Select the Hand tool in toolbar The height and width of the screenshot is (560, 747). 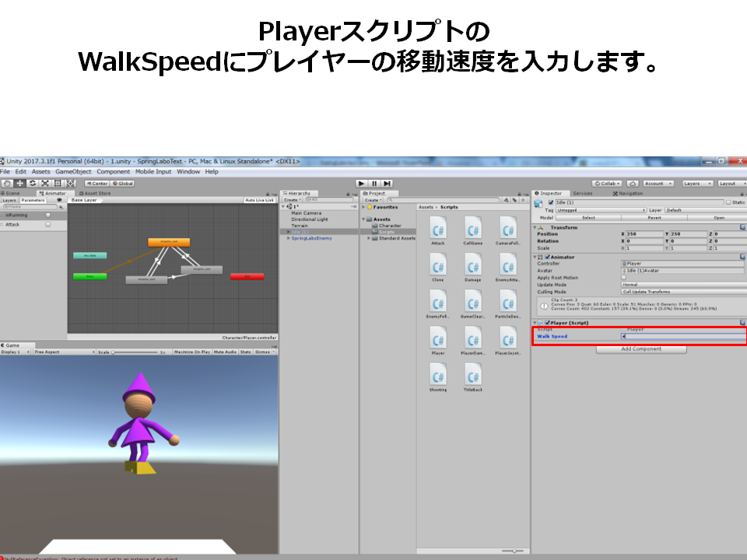(x=7, y=184)
